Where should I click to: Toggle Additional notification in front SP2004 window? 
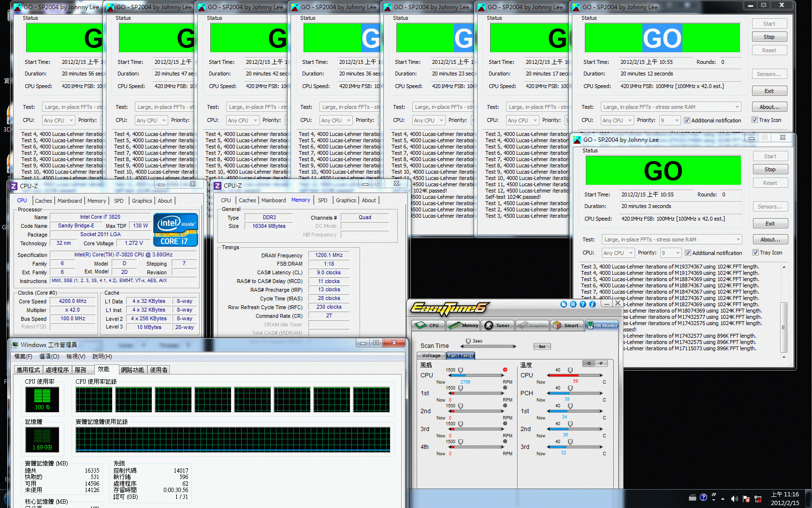(x=713, y=253)
